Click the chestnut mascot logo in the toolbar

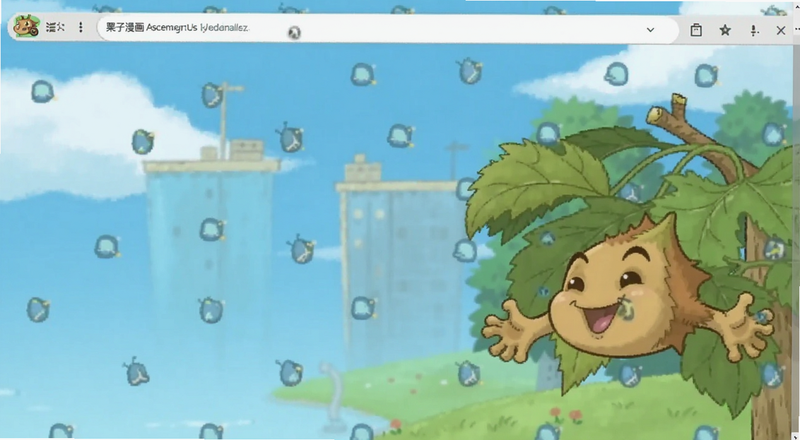pyautogui.click(x=26, y=27)
